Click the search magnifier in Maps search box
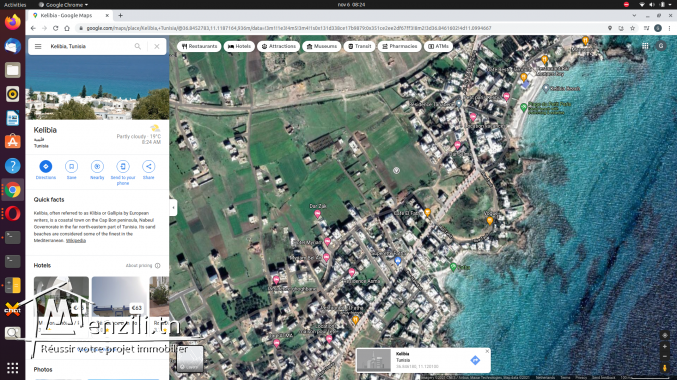This screenshot has height=380, width=677. pyautogui.click(x=138, y=46)
